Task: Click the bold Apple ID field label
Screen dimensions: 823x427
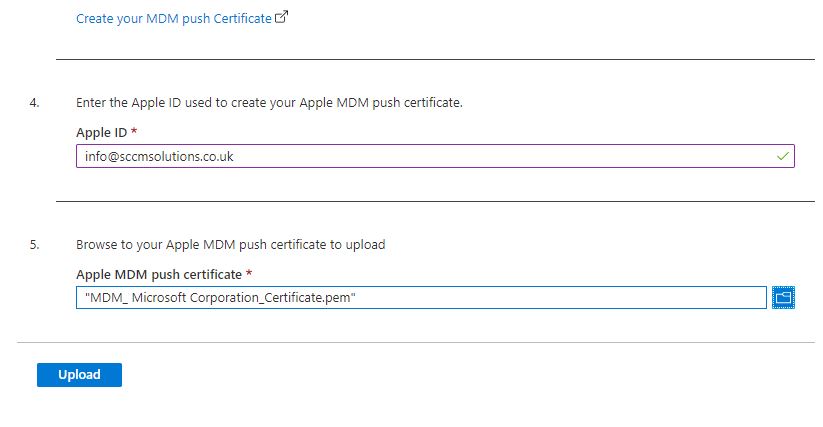Action: click(101, 132)
